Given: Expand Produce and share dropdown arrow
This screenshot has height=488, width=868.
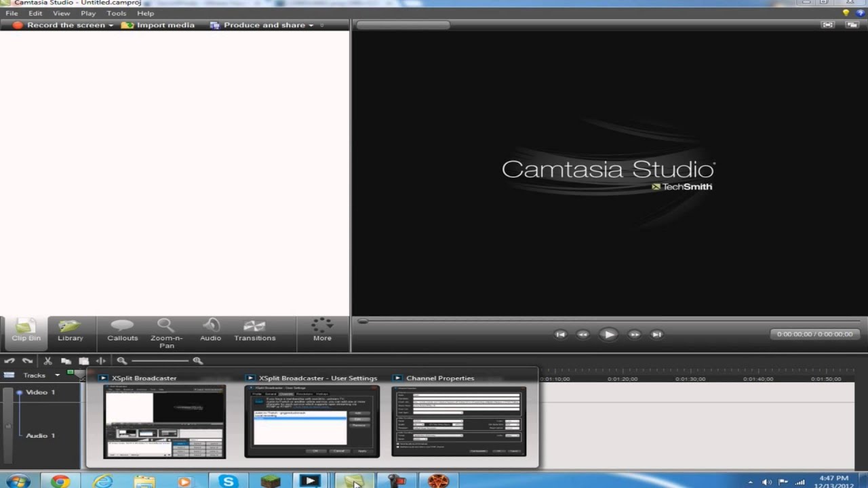Looking at the screenshot, I should [311, 26].
